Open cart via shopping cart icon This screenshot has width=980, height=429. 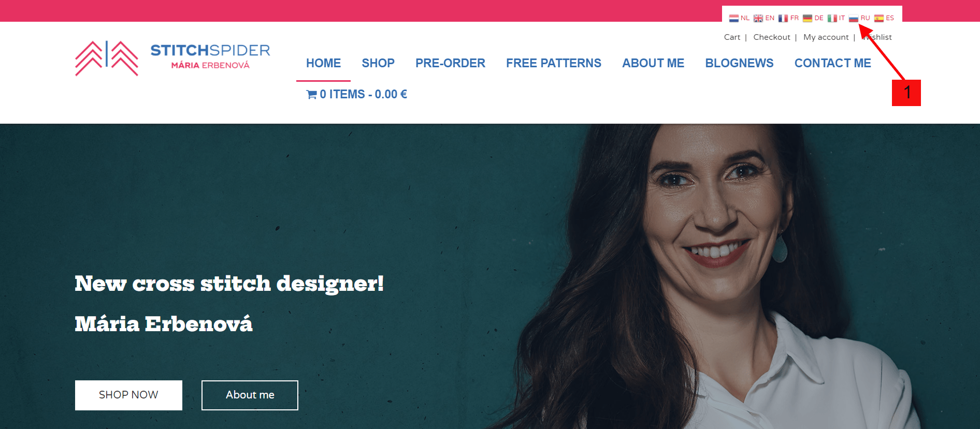(311, 94)
